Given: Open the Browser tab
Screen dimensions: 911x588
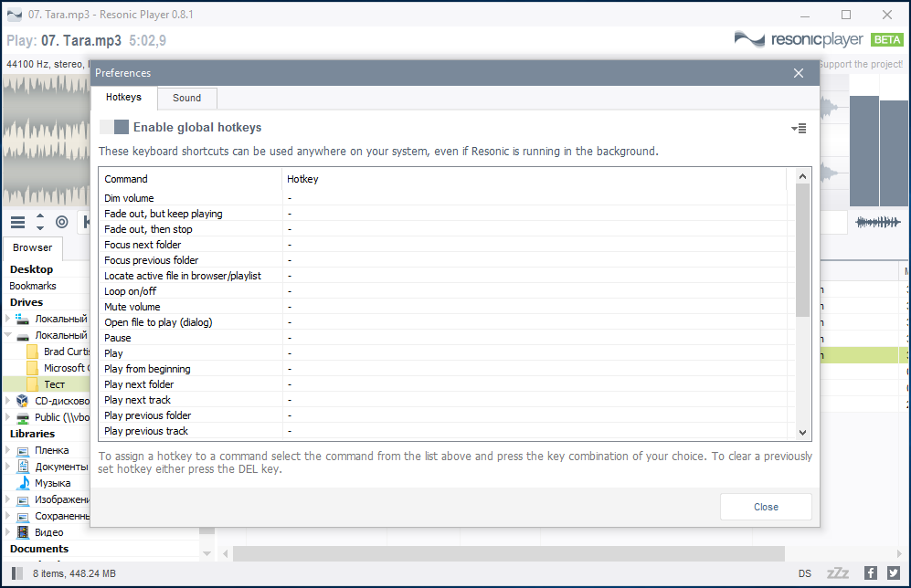Looking at the screenshot, I should [33, 247].
